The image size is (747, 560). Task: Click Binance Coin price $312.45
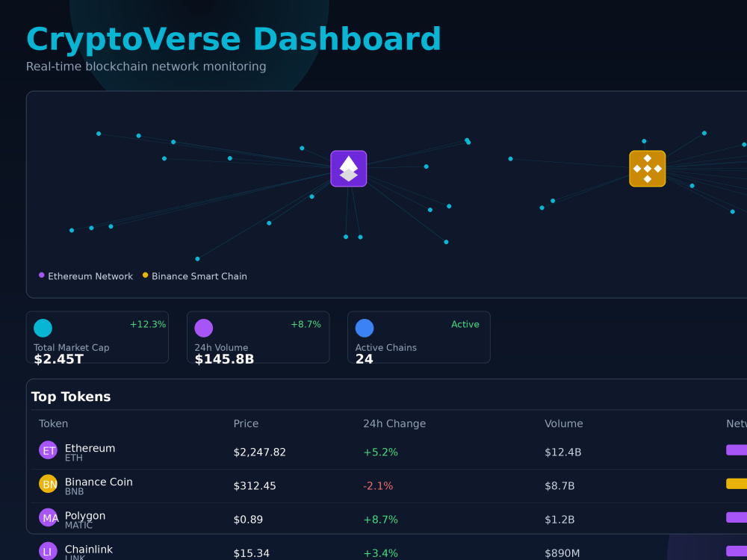click(x=255, y=486)
